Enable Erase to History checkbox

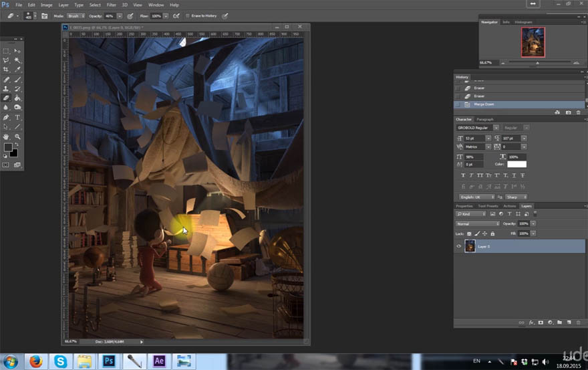[x=188, y=16]
